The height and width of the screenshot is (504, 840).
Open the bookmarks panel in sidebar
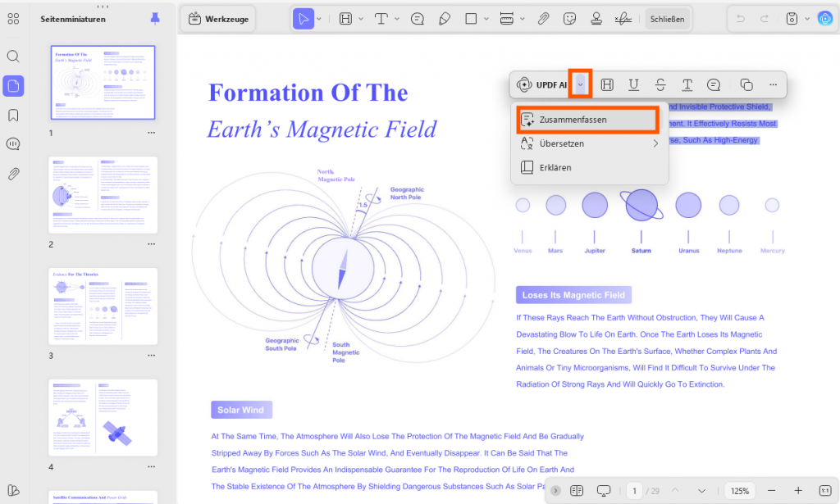(13, 116)
